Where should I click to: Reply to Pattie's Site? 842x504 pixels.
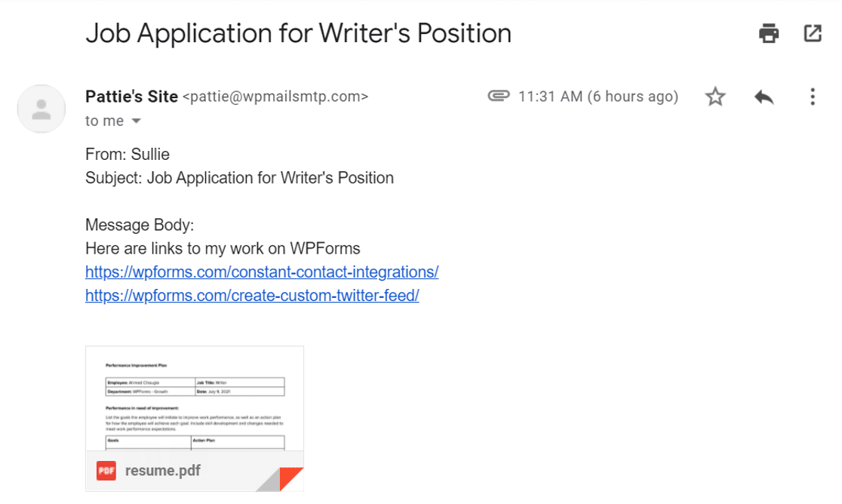764,97
